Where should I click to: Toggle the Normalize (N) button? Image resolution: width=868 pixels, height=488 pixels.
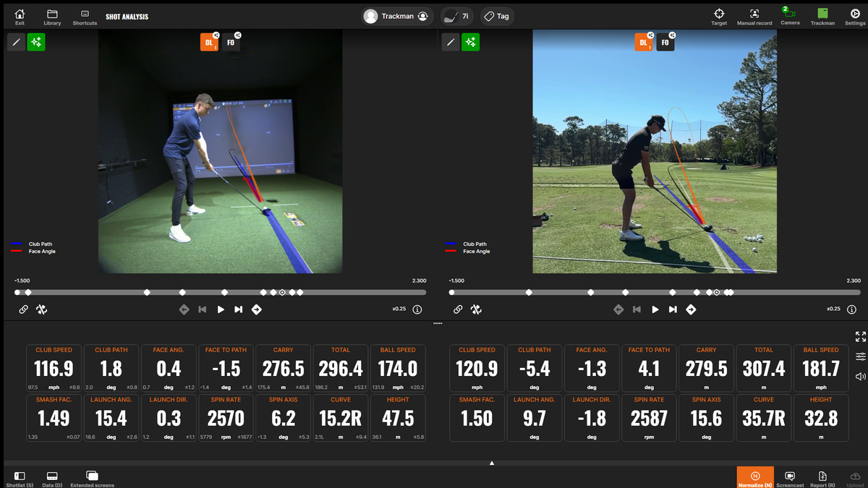click(755, 477)
